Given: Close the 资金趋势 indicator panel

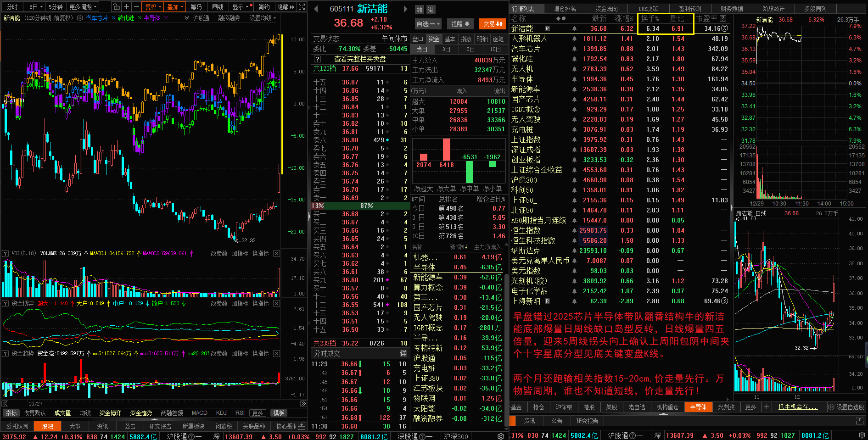Looking at the screenshot, I should [276, 353].
